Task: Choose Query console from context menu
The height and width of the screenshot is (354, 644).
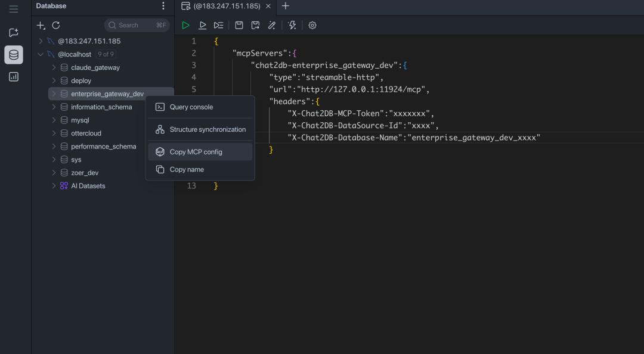Action: point(200,107)
